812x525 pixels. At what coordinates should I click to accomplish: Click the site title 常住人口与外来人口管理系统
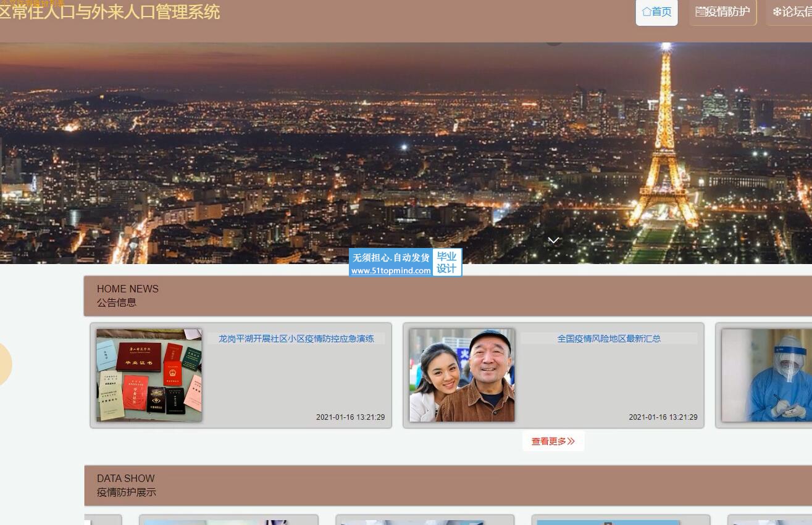pos(110,12)
